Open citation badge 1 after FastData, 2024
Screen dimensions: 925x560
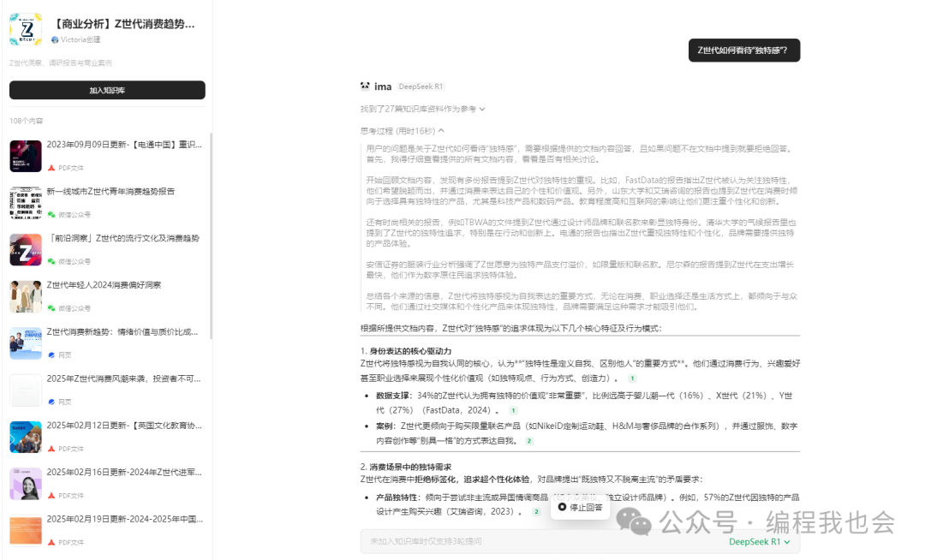click(513, 410)
